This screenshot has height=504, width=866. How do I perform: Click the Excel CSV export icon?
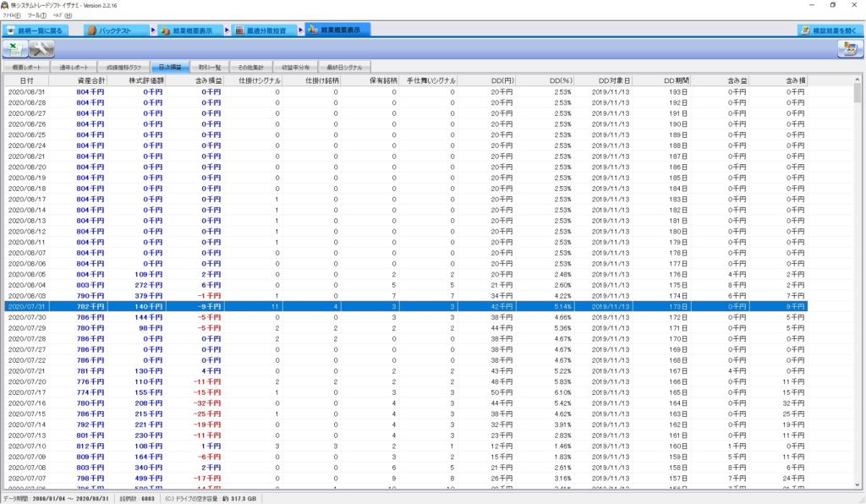pos(17,48)
